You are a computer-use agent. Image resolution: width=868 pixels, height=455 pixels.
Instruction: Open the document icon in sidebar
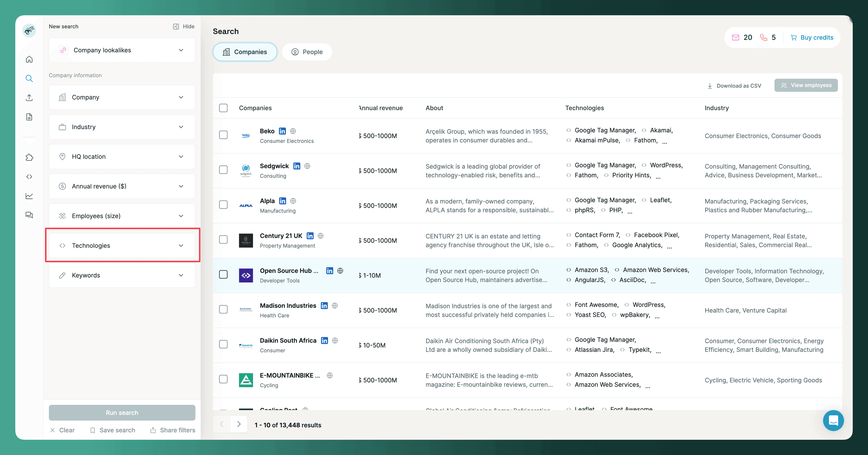[29, 117]
